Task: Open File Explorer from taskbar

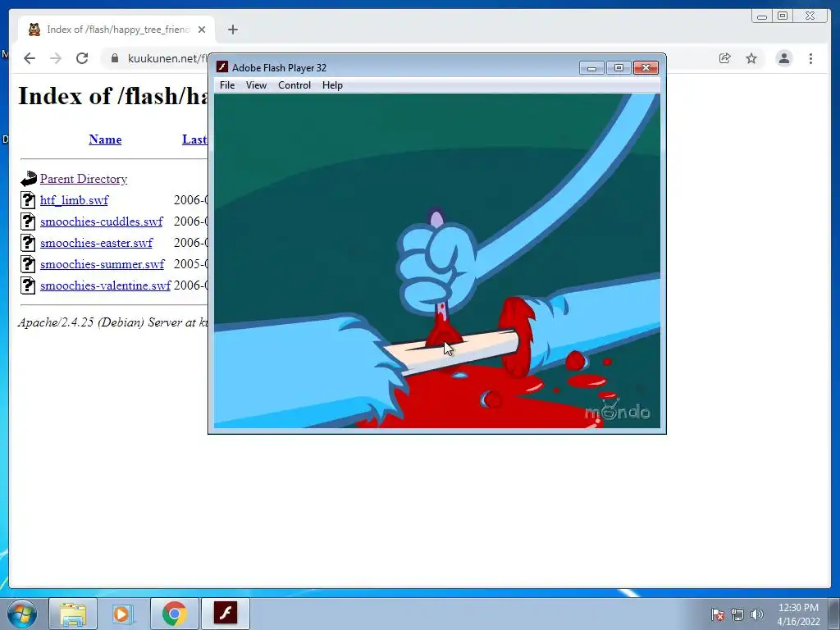Action: pyautogui.click(x=73, y=614)
